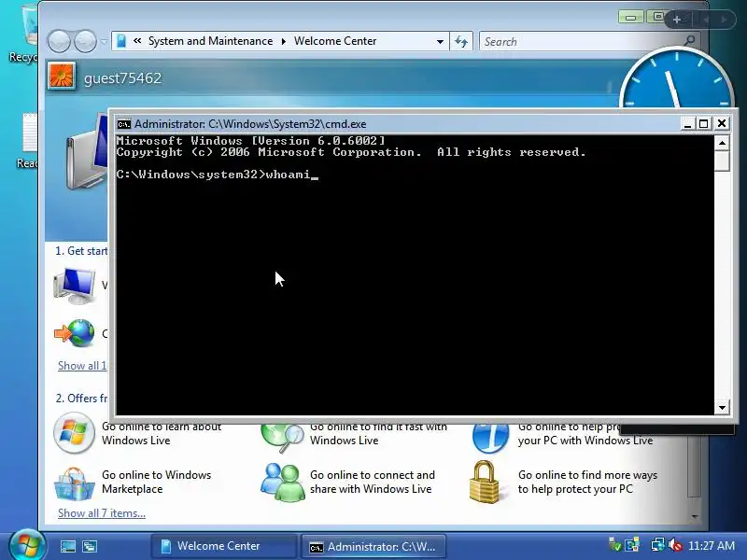Open the security shield tray icon
Viewport: 747px width, 560px height.
tap(614, 545)
